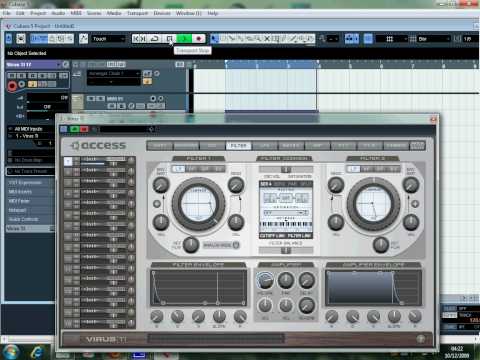
Task: Open the No Track Preset selector
Action: pos(31,171)
